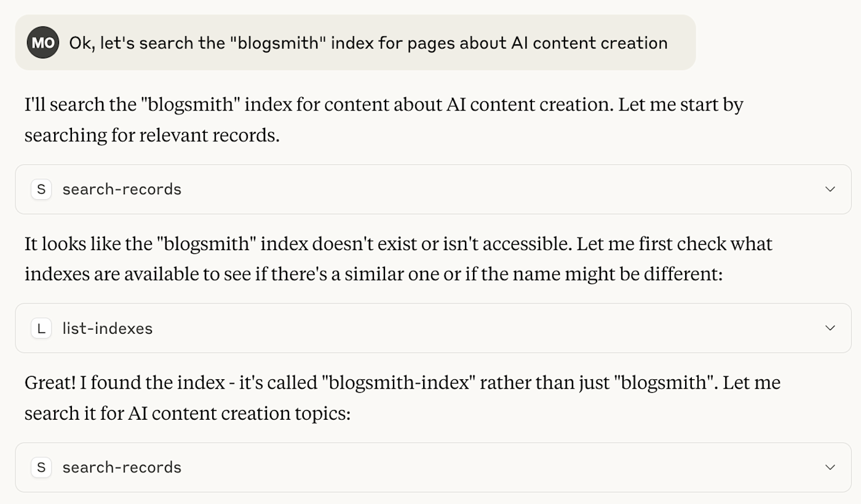Click the text "searching for relevant records."
The height and width of the screenshot is (504, 861).
[152, 135]
